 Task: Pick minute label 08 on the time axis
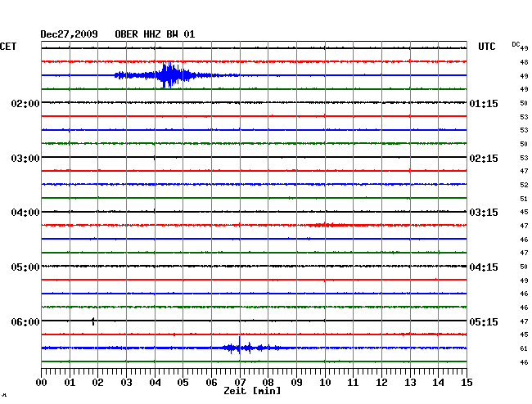coord(268,382)
